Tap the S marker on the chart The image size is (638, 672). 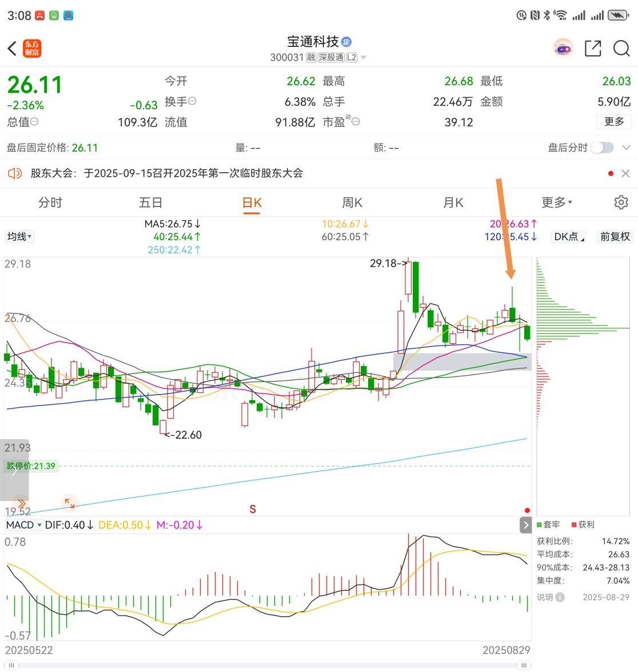coord(253,509)
